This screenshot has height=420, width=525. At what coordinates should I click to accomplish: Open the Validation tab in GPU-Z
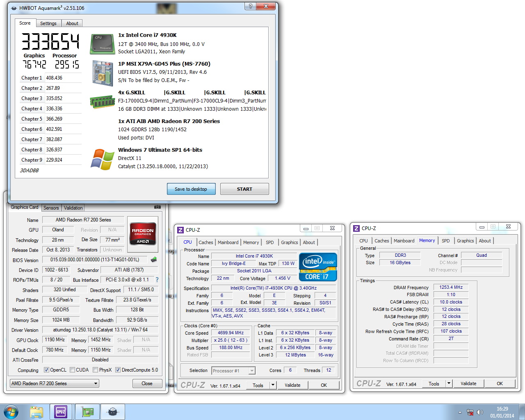pyautogui.click(x=73, y=208)
